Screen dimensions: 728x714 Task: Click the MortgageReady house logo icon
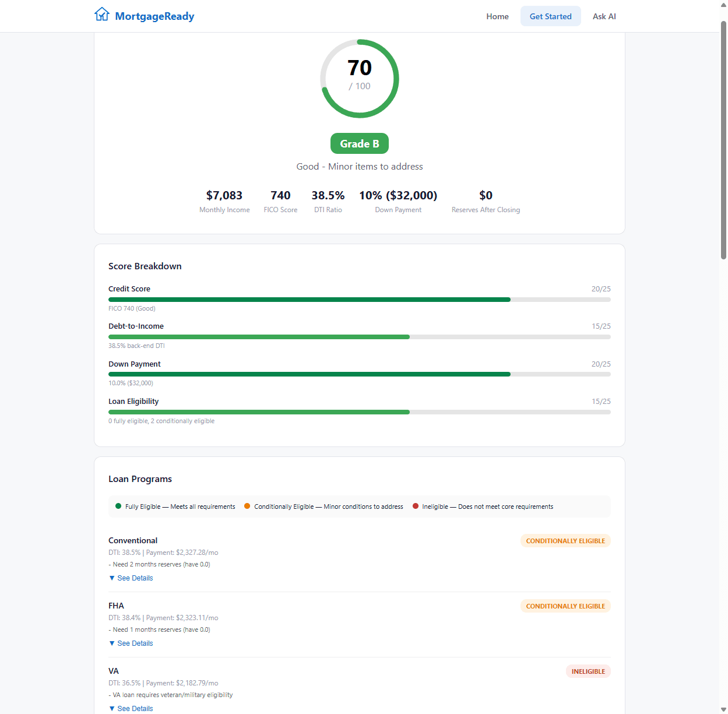102,14
